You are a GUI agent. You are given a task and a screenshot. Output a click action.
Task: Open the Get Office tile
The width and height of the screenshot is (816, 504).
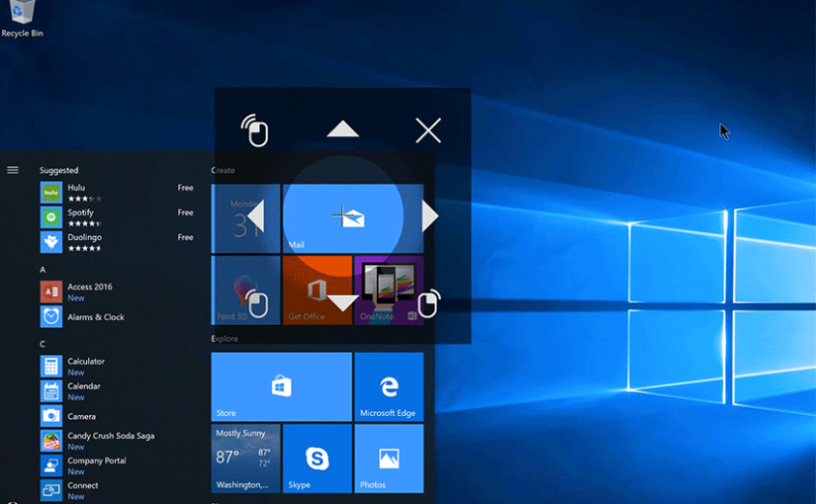coord(317,291)
